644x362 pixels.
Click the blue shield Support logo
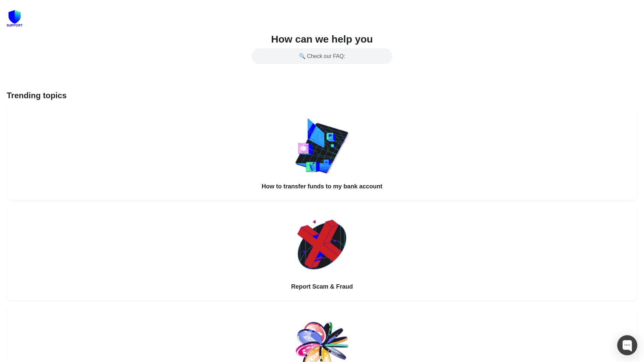(x=14, y=18)
